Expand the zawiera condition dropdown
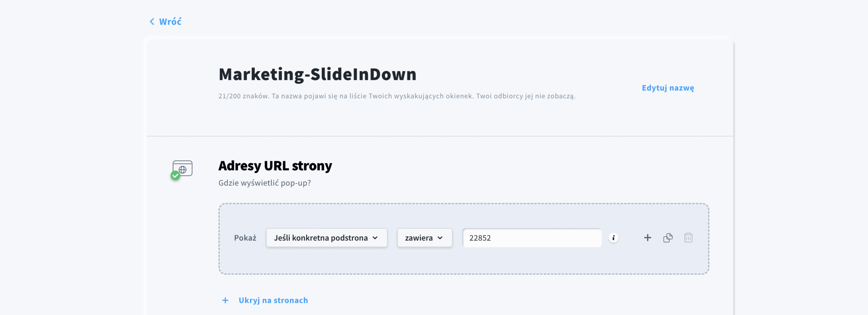The width and height of the screenshot is (868, 315). tap(424, 238)
